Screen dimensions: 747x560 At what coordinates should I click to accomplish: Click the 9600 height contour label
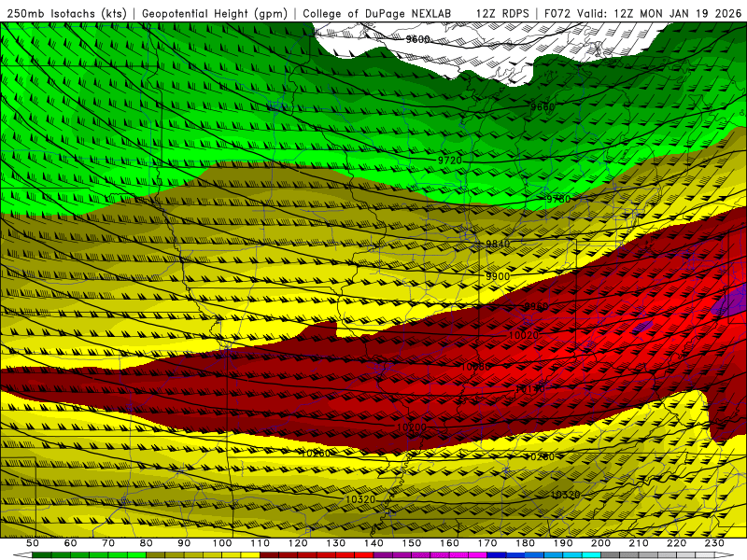tap(417, 39)
